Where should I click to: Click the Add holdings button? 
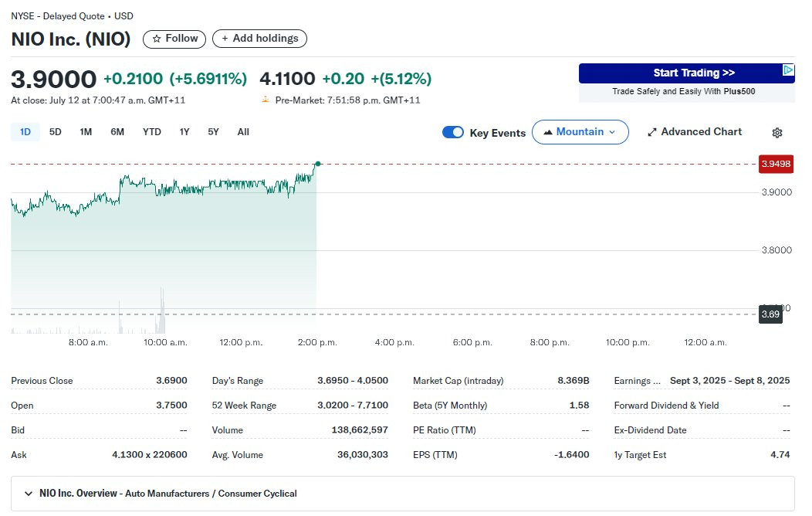pos(259,39)
